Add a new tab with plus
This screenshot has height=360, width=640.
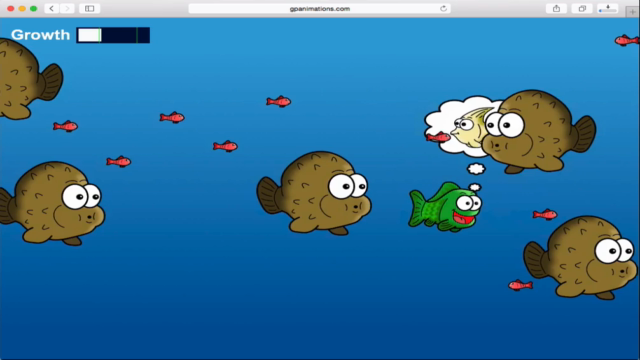pos(632,12)
